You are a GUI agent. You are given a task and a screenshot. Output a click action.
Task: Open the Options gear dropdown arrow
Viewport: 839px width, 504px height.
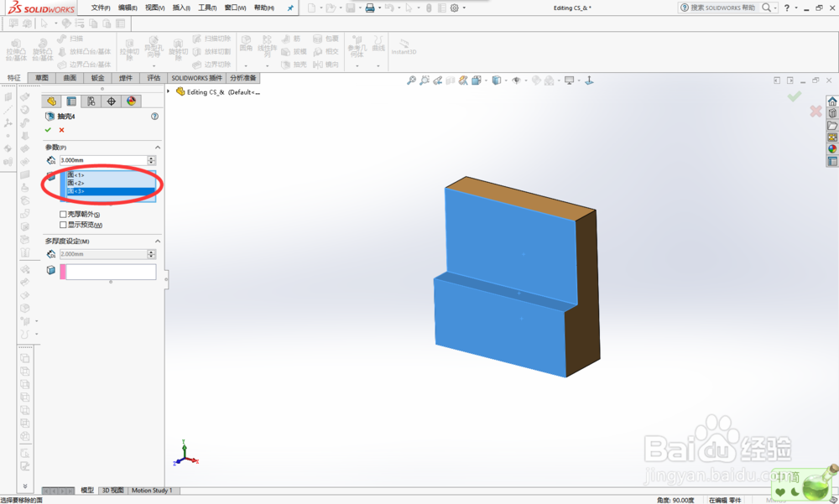(x=464, y=8)
